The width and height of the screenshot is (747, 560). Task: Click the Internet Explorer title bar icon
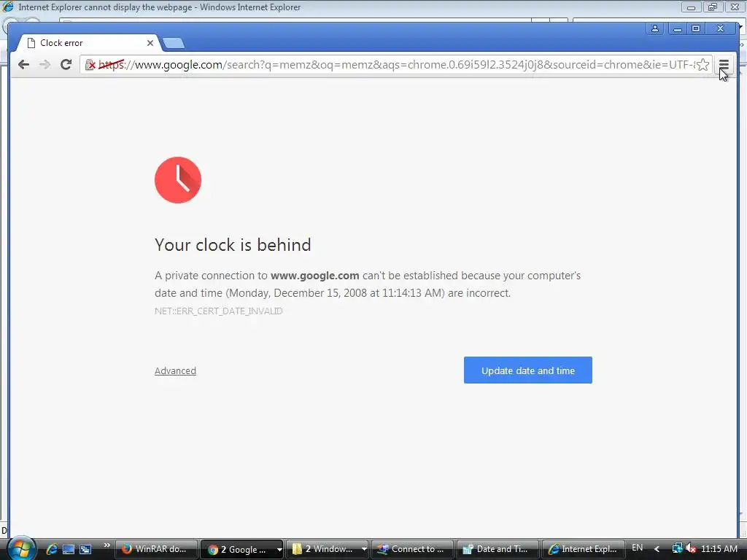[x=8, y=7]
